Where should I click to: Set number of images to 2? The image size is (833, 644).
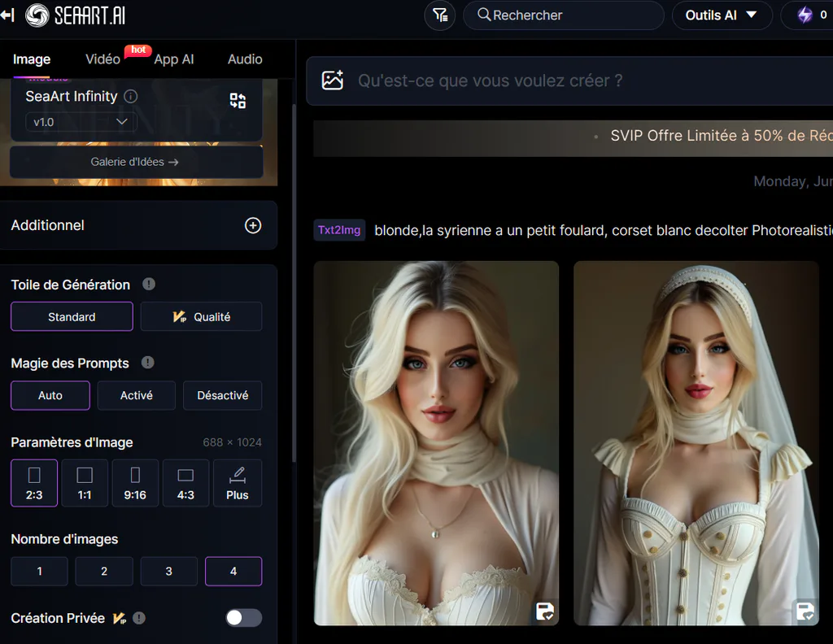[104, 572]
